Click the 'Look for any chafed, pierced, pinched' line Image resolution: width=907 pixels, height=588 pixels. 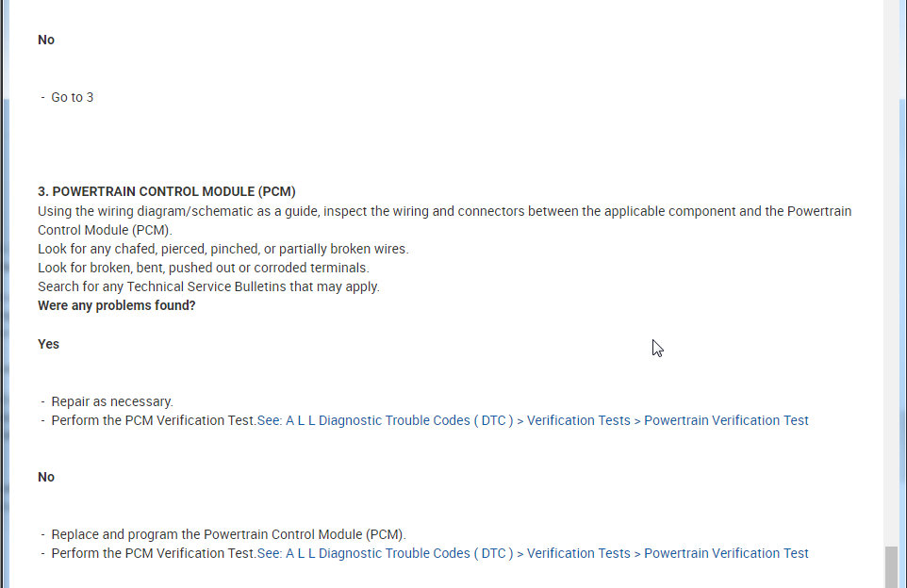pos(223,249)
